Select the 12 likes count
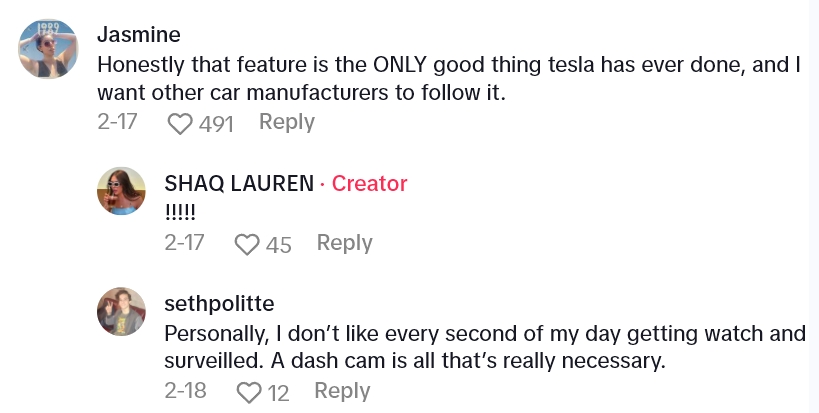This screenshot has height=413, width=819. (x=278, y=392)
